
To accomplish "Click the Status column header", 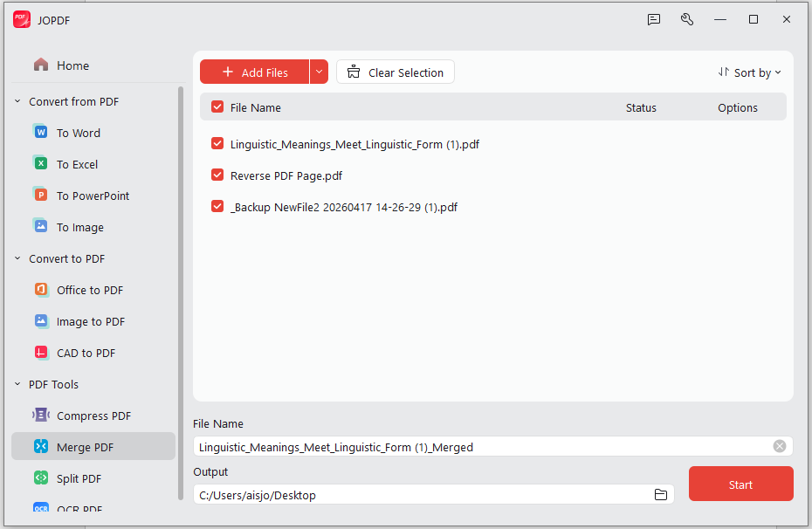I will [641, 107].
